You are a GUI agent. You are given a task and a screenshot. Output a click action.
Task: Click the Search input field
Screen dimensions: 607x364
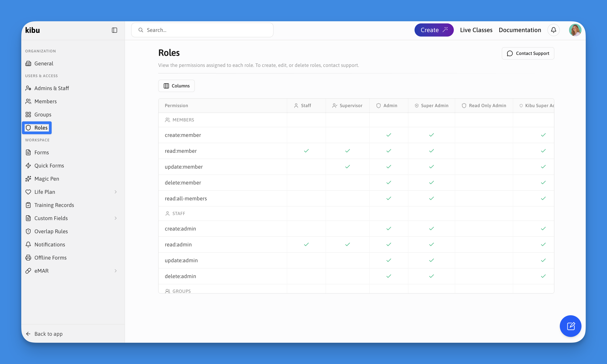(x=202, y=30)
